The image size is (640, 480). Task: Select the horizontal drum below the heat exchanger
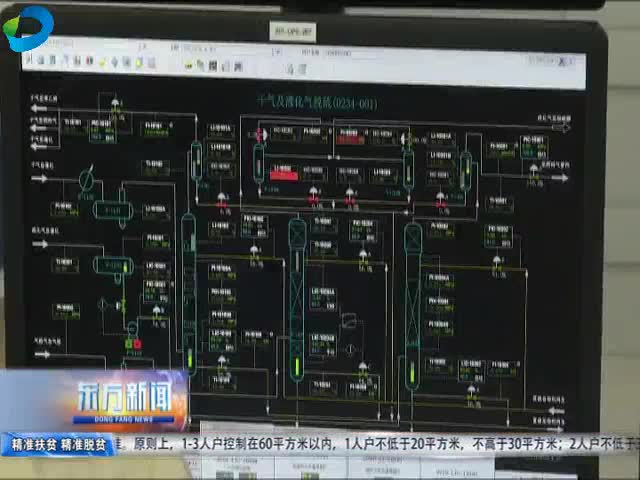point(113,211)
